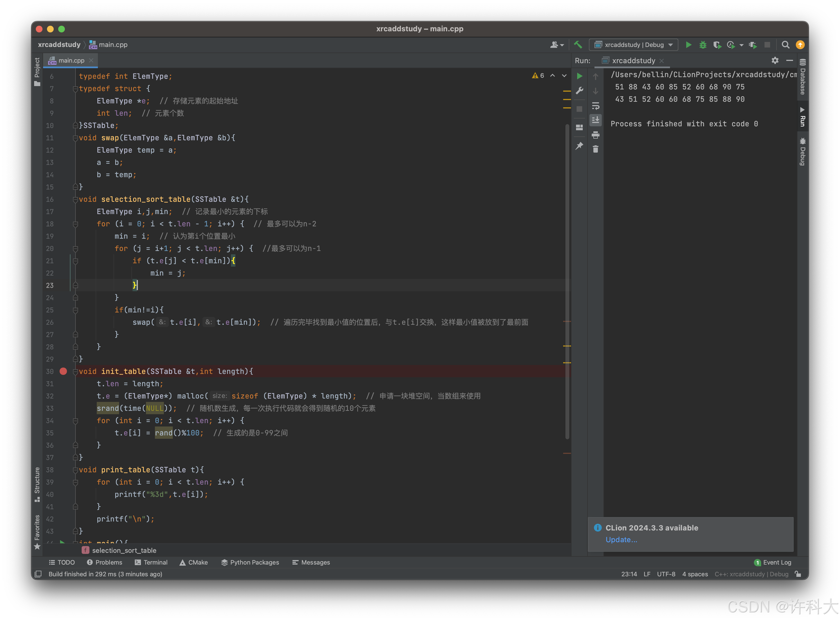Print the run console output
Viewport: 840px width, 621px height.
pyautogui.click(x=596, y=135)
